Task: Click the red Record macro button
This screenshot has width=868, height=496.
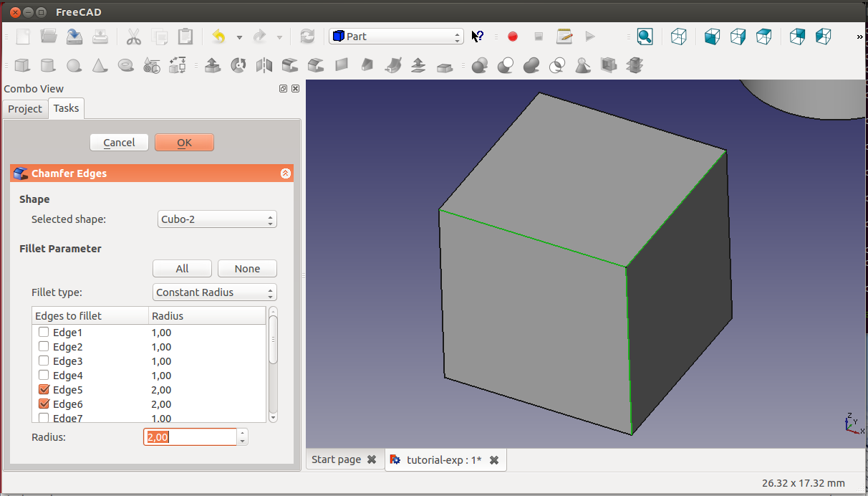Action: (513, 37)
